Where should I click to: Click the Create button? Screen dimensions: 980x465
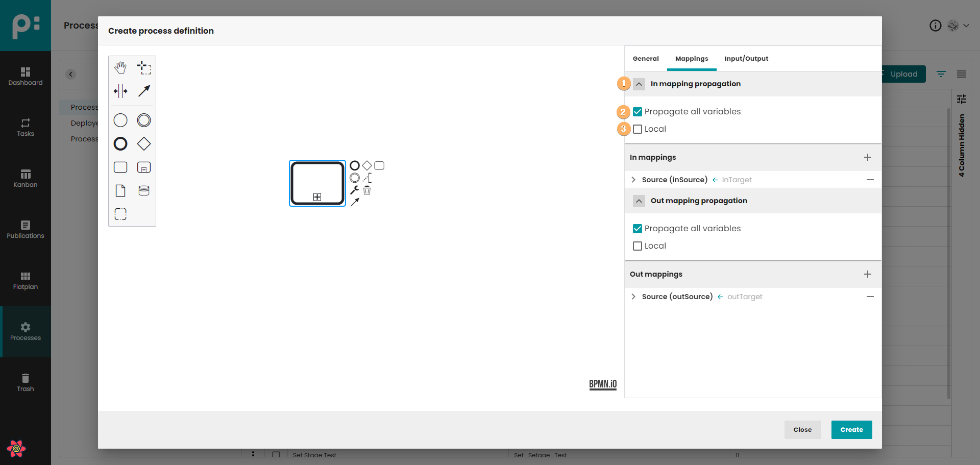(851, 430)
